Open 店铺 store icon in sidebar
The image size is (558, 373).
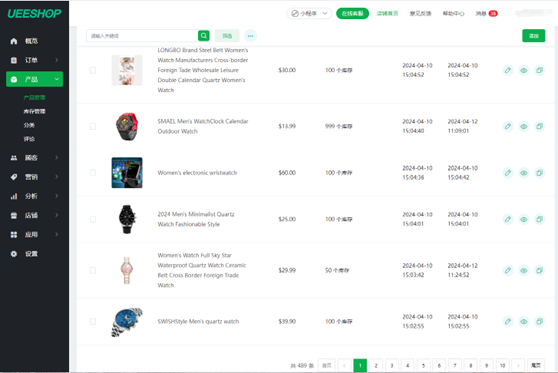[14, 215]
